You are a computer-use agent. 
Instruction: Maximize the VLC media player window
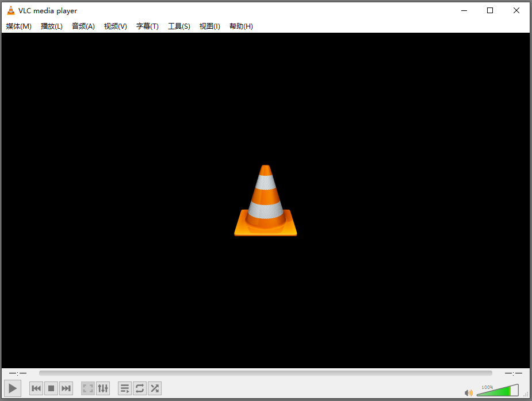[490, 10]
